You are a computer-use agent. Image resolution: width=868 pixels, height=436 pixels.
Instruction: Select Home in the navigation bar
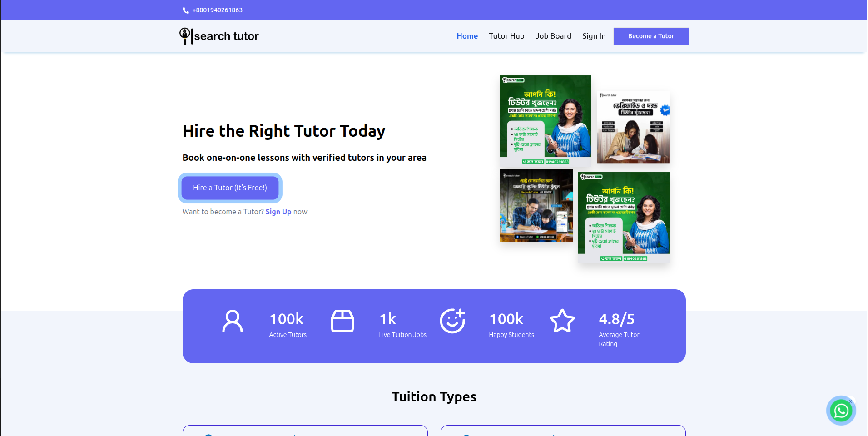467,36
